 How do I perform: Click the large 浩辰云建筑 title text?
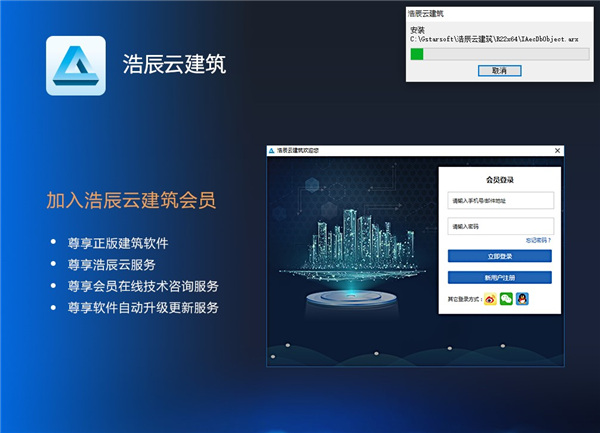(174, 64)
